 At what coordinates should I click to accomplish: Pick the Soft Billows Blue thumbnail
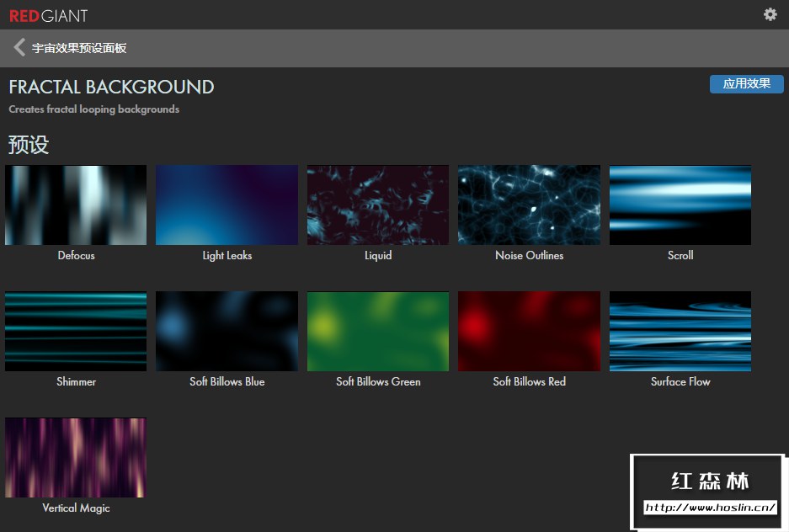coord(227,332)
